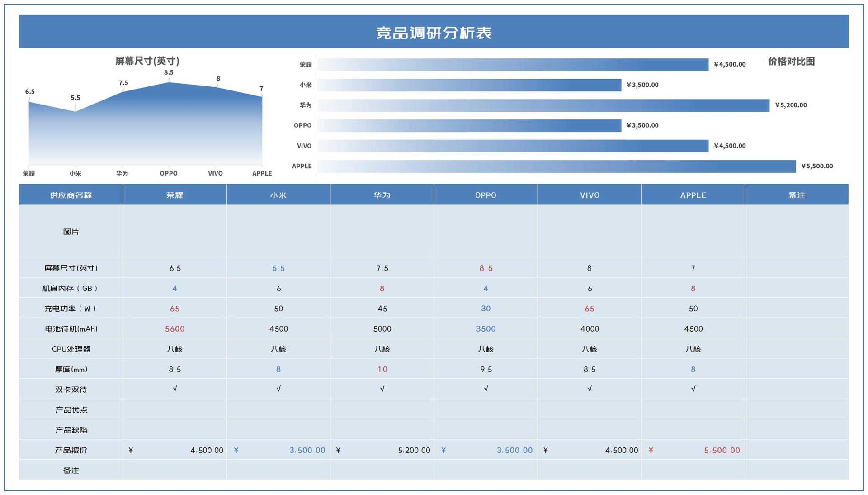Click the 价格对比图 chart title
The width and height of the screenshot is (868, 495).
tap(791, 62)
